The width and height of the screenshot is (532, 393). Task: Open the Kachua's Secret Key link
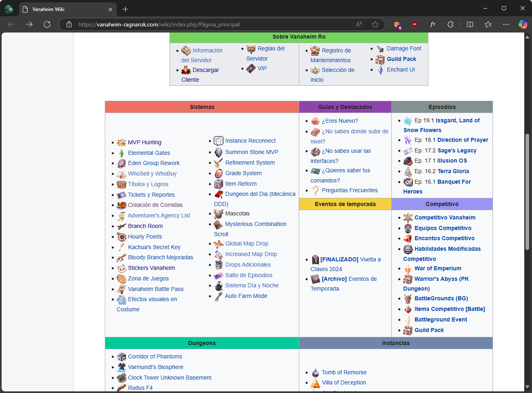click(154, 247)
